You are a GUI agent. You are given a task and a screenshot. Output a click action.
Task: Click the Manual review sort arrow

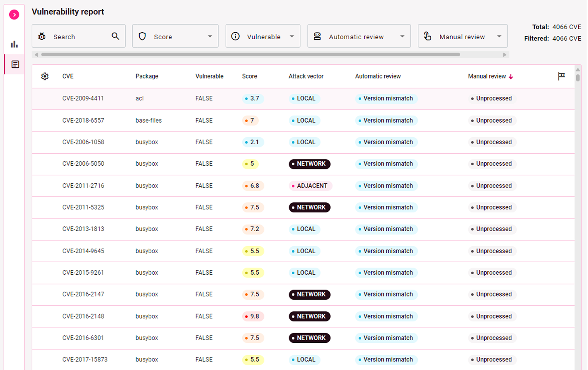(511, 77)
